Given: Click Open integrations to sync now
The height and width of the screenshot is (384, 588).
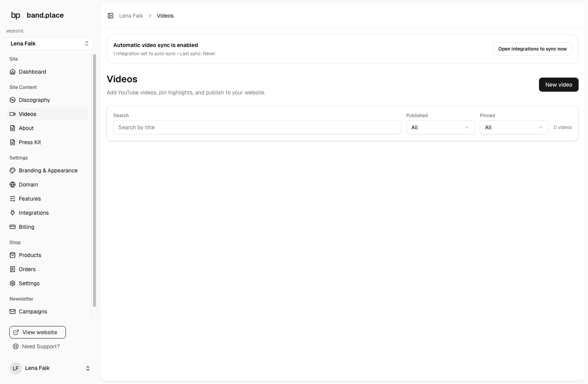Looking at the screenshot, I should 532,49.
